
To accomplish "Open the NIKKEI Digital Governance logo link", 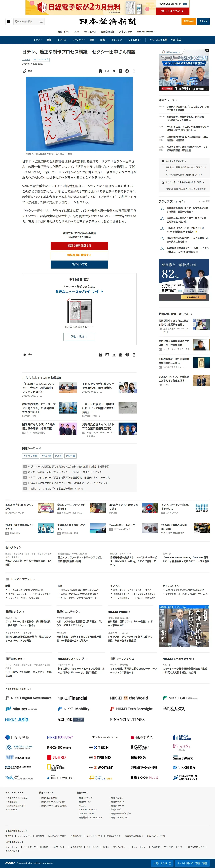I will point(28,698).
